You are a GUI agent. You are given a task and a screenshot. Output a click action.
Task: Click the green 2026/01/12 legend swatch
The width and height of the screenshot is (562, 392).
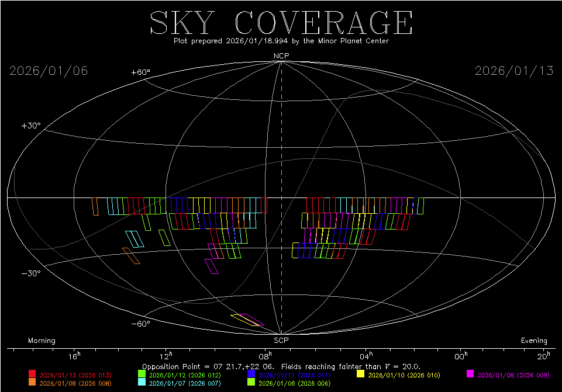(x=142, y=374)
